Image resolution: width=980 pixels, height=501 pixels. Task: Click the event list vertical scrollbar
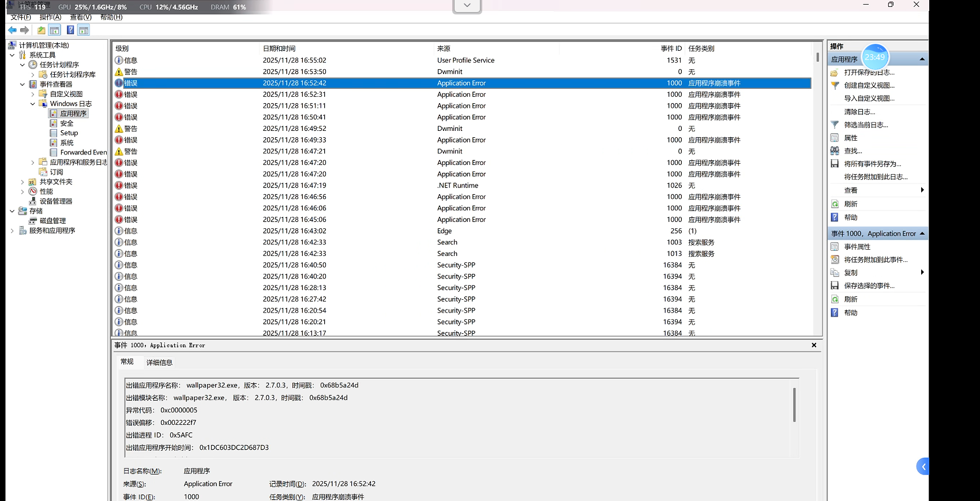(817, 173)
